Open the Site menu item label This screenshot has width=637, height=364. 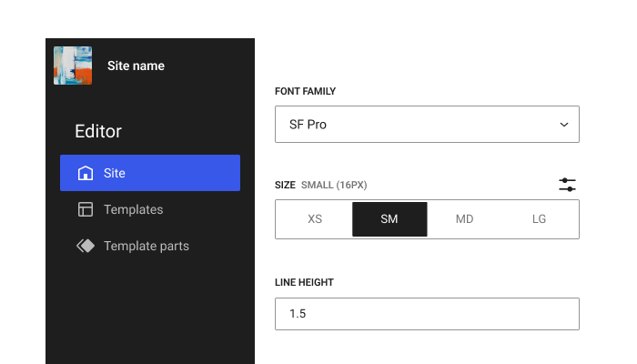(115, 173)
